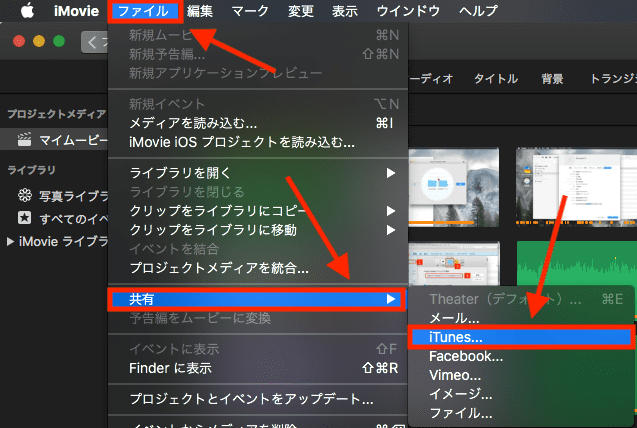The width and height of the screenshot is (637, 428).
Task: Close the iMovie window with red button
Action: (19, 41)
